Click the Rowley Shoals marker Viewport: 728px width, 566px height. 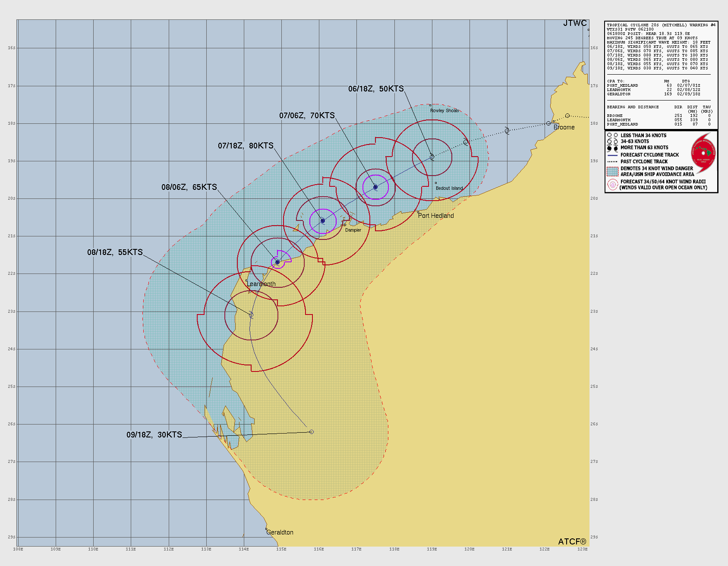click(x=430, y=105)
